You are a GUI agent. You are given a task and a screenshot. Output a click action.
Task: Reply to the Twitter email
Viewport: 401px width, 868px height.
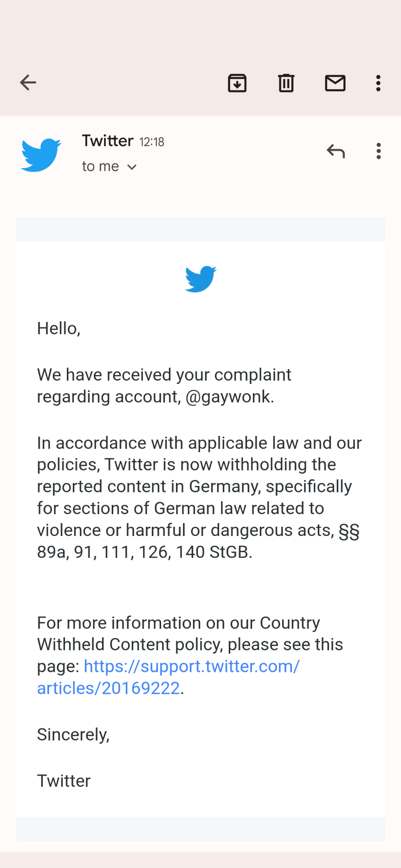click(x=336, y=151)
